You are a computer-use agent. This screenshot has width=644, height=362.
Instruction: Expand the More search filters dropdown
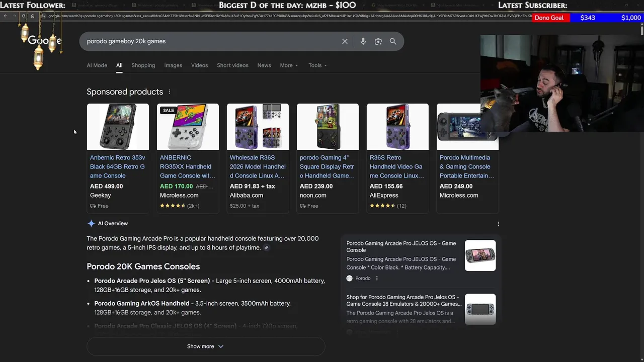coord(289,65)
